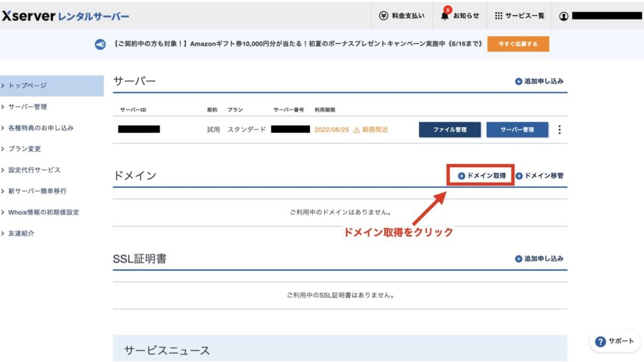Click the サーバー番号 column header
The width and height of the screenshot is (644, 362).
pyautogui.click(x=289, y=110)
